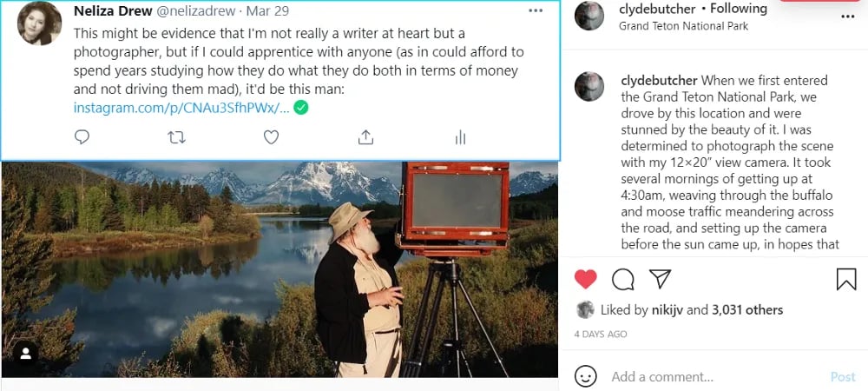Click the Following dropdown next to clydebutcher
This screenshot has height=391, width=868.
pos(739,9)
